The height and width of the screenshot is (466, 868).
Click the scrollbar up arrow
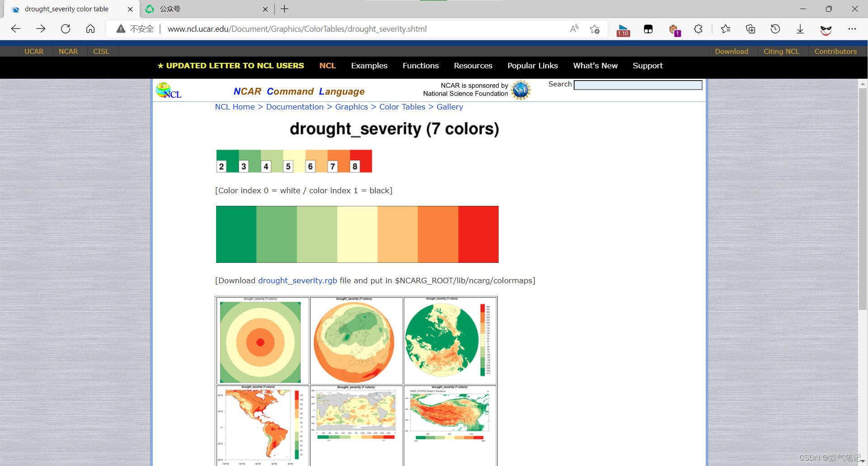click(863, 84)
